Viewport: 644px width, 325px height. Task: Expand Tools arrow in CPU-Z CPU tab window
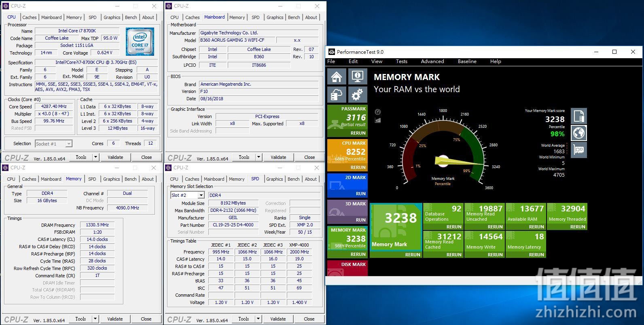click(x=96, y=157)
